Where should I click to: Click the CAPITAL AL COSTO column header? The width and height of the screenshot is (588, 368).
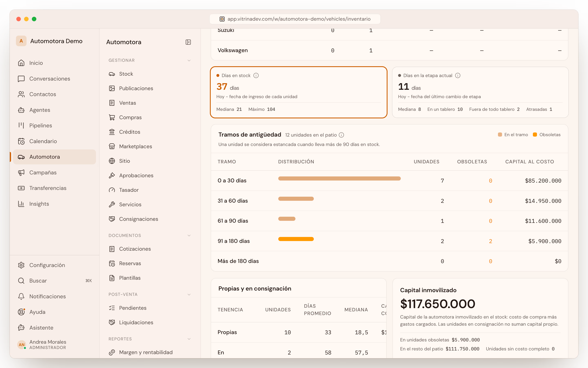pyautogui.click(x=530, y=162)
